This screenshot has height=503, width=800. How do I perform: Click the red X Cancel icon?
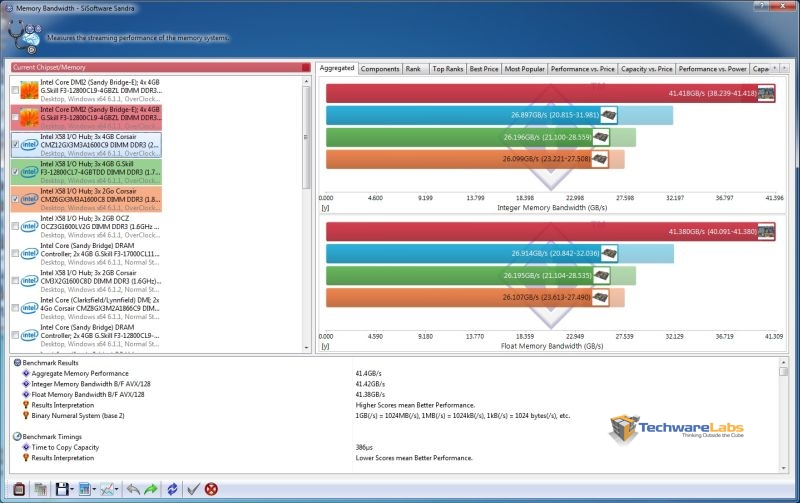[x=211, y=489]
